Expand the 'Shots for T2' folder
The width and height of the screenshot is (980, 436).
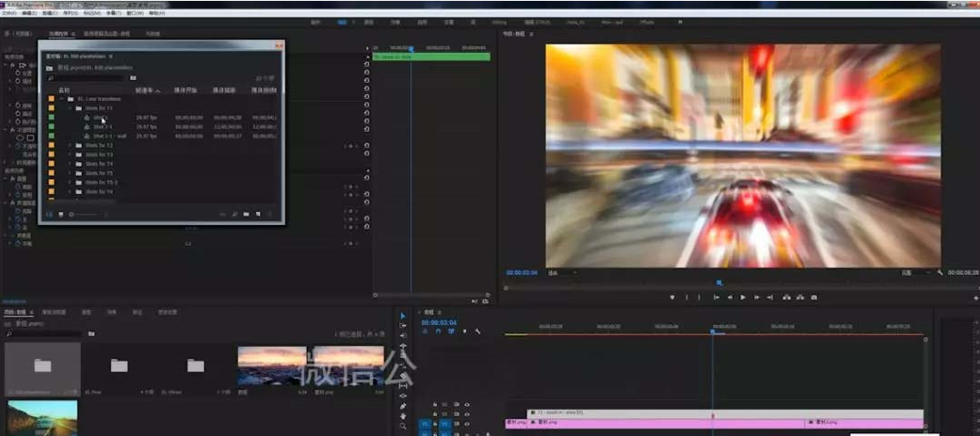(70, 145)
